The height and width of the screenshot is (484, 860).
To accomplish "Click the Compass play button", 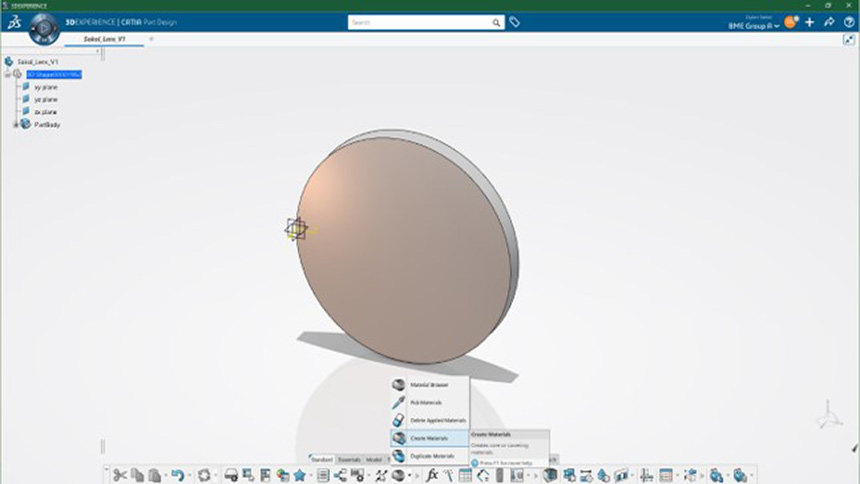I will [x=44, y=29].
